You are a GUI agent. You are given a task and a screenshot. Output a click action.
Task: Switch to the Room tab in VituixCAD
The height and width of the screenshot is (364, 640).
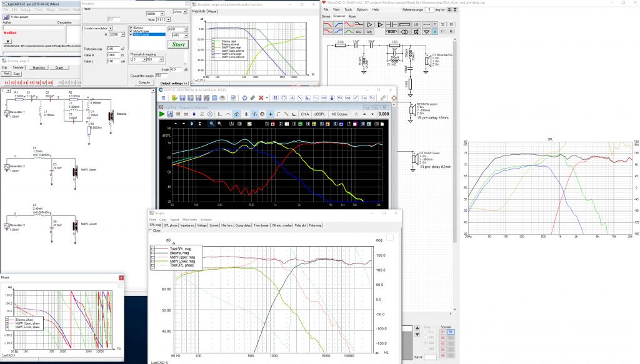(x=352, y=16)
